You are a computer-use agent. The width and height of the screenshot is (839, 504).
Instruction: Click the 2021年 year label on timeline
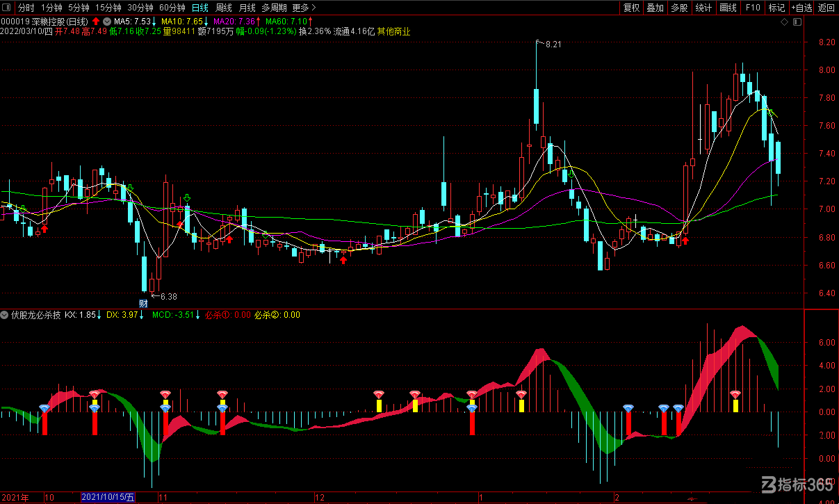[x=15, y=498]
